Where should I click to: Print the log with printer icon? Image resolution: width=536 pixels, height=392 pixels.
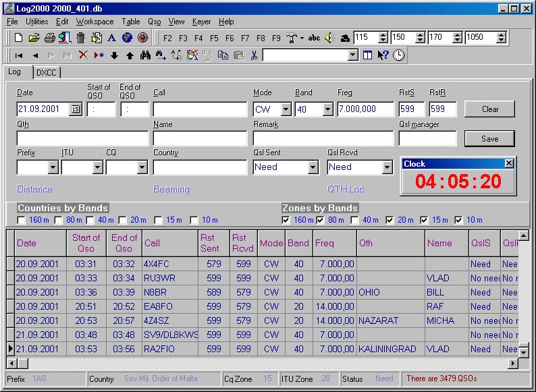[x=49, y=38]
